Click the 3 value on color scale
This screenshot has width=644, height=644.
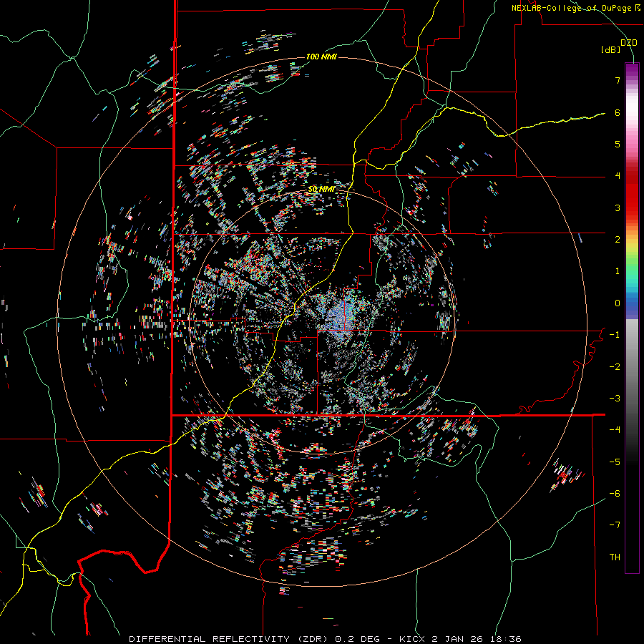(x=618, y=208)
